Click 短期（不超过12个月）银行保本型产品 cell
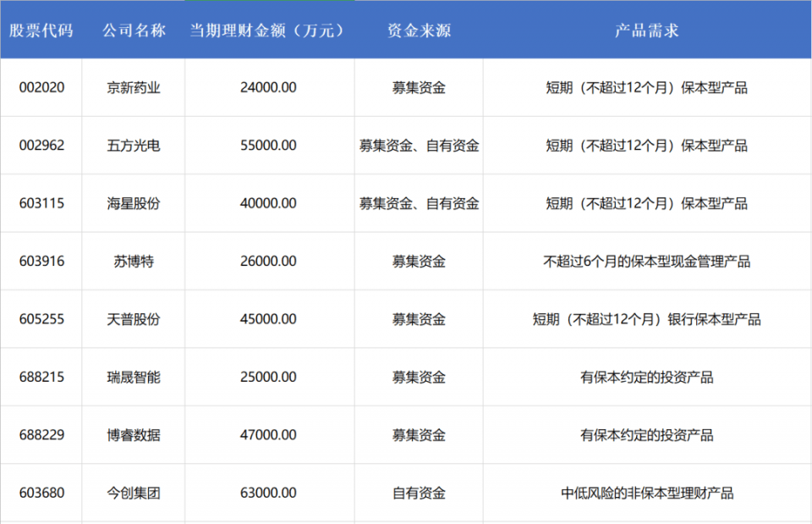 click(647, 319)
